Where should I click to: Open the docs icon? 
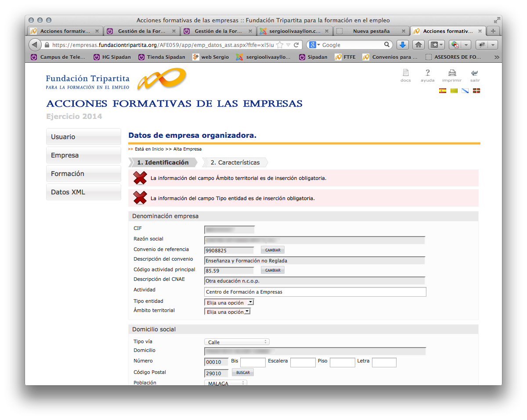pos(405,73)
